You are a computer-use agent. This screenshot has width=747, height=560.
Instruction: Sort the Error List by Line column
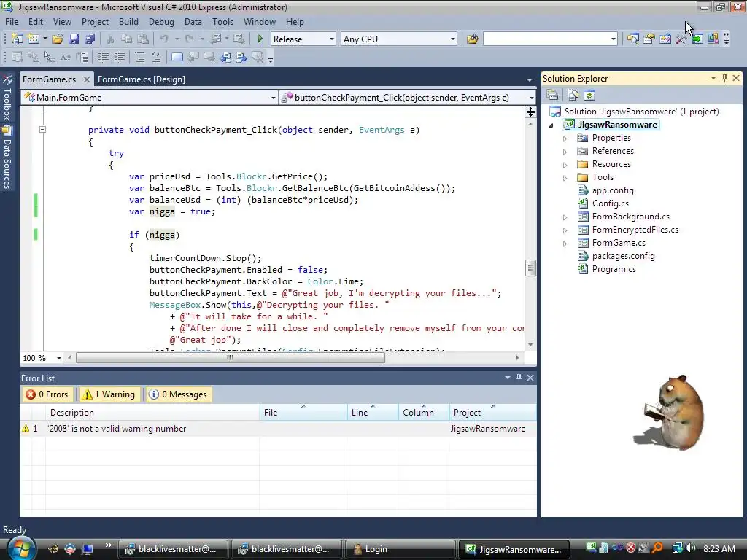tap(373, 413)
